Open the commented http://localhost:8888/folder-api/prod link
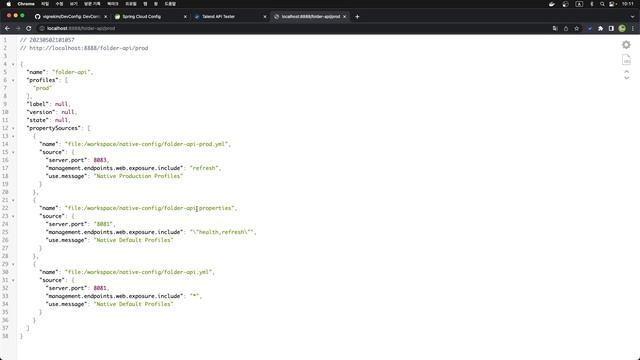The height and width of the screenshot is (360, 640). (x=89, y=48)
